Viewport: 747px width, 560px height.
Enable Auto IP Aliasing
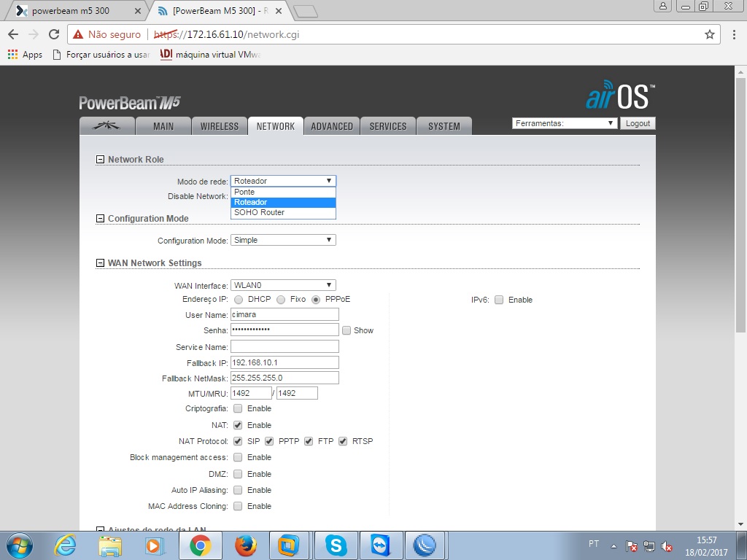coord(238,490)
